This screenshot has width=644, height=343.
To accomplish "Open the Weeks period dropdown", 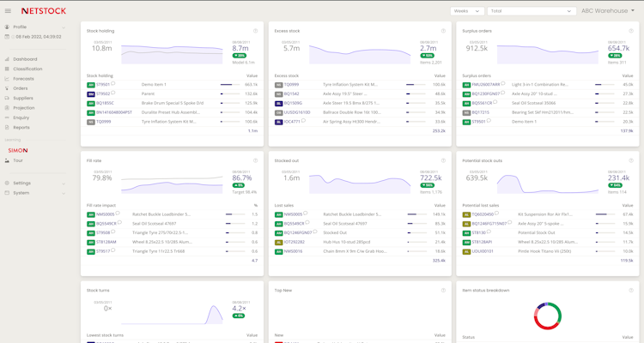I will (467, 11).
